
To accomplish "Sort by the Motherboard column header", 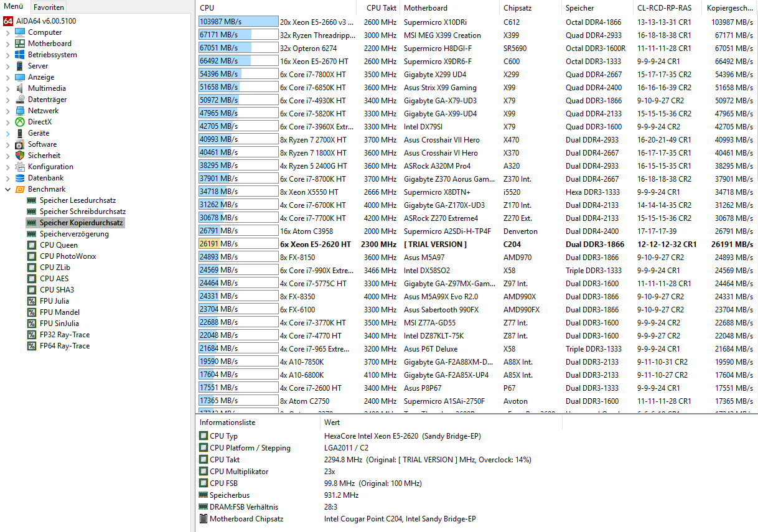I will point(450,8).
